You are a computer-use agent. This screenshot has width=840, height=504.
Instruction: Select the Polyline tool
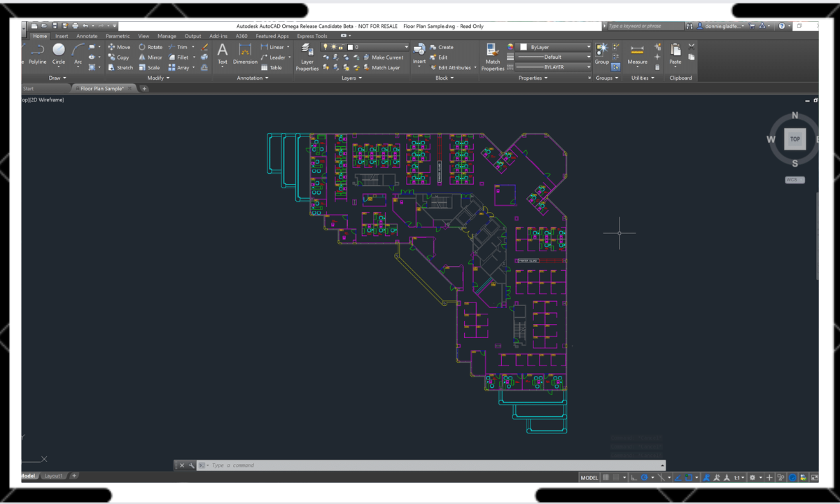(37, 50)
